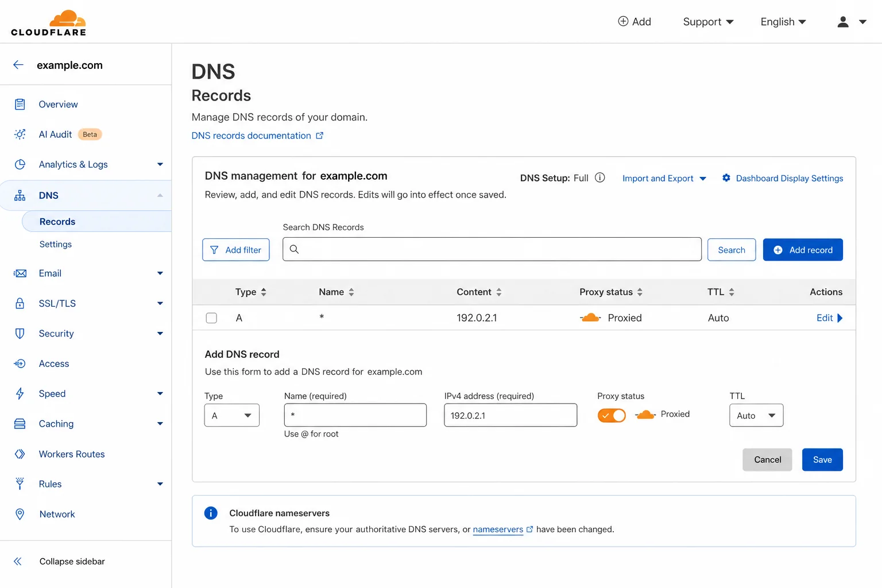Click the Email envelope icon
Image resolution: width=882 pixels, height=588 pixels.
click(20, 273)
